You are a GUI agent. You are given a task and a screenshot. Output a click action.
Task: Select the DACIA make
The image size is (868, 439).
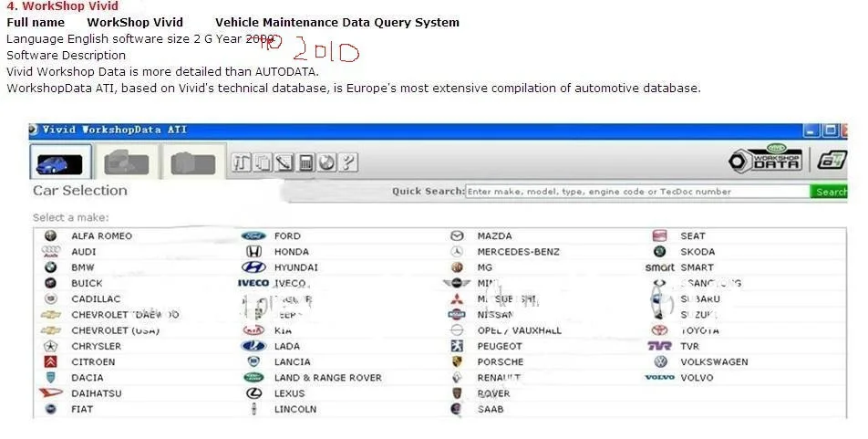coord(88,378)
